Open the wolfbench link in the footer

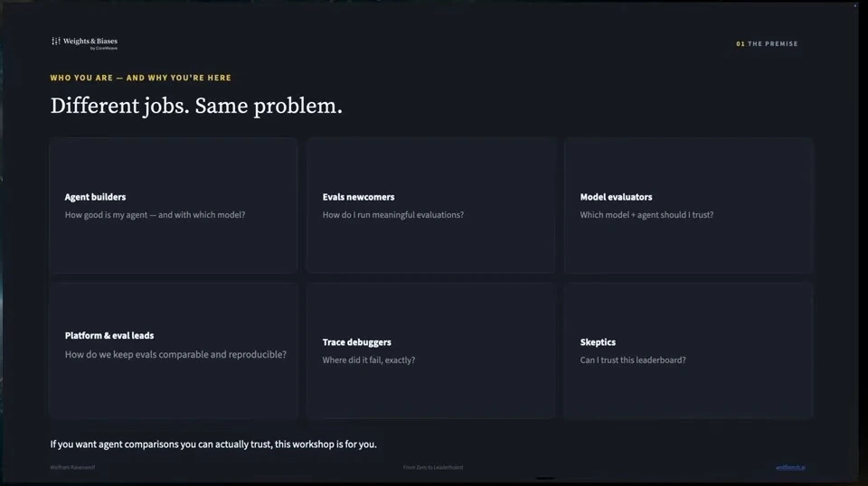coord(790,467)
